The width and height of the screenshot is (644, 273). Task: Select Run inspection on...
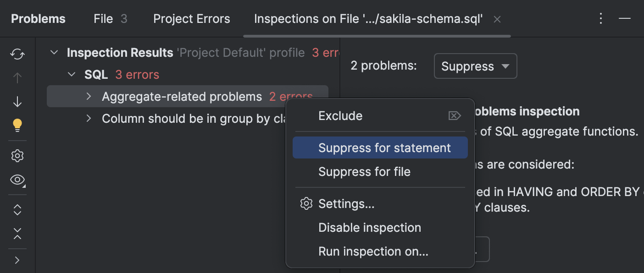[x=374, y=251]
